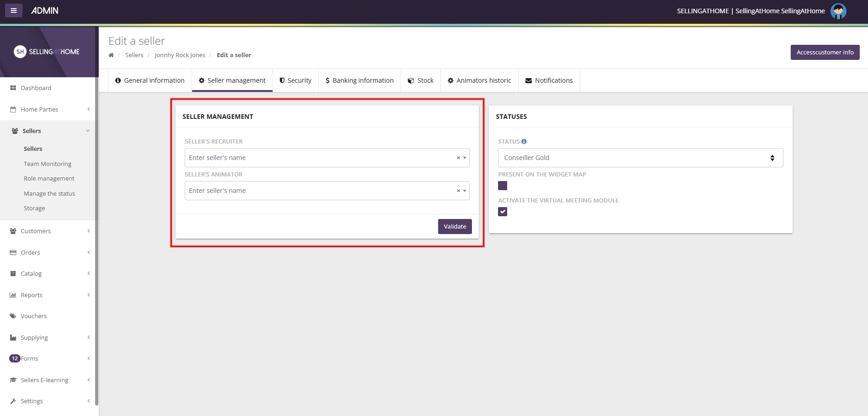Open the Security tab
This screenshot has height=416, width=868.
pyautogui.click(x=295, y=80)
